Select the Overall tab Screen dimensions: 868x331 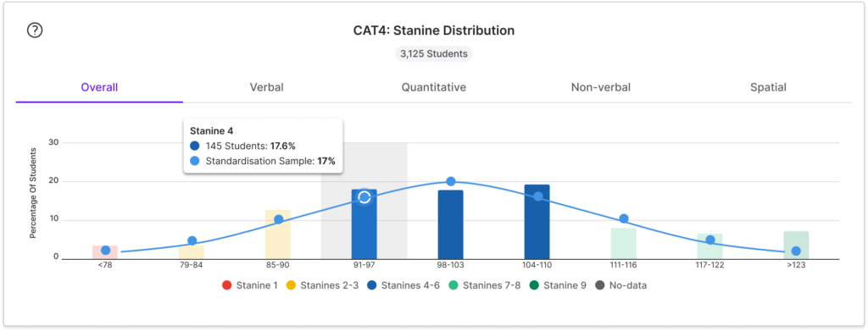point(100,87)
